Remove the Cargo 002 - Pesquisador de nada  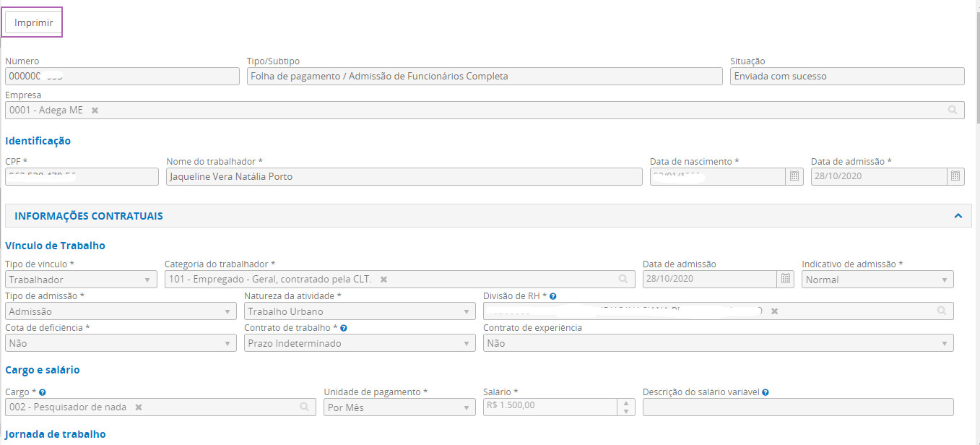pos(139,407)
